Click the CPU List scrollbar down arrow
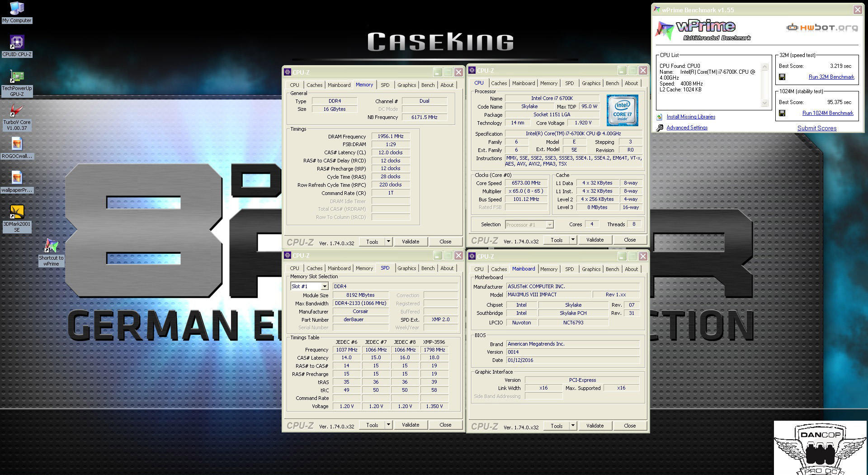868x475 pixels. pyautogui.click(x=765, y=103)
